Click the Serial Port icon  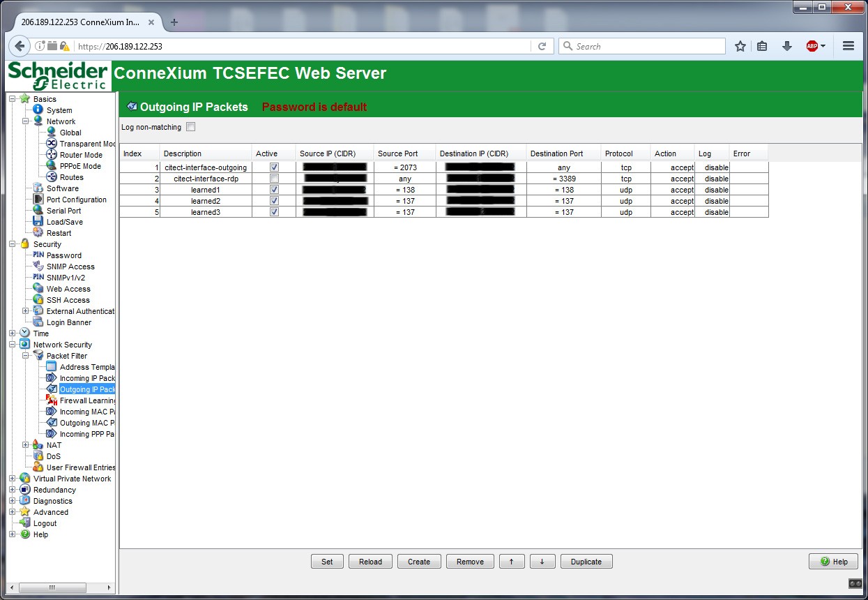click(x=38, y=211)
